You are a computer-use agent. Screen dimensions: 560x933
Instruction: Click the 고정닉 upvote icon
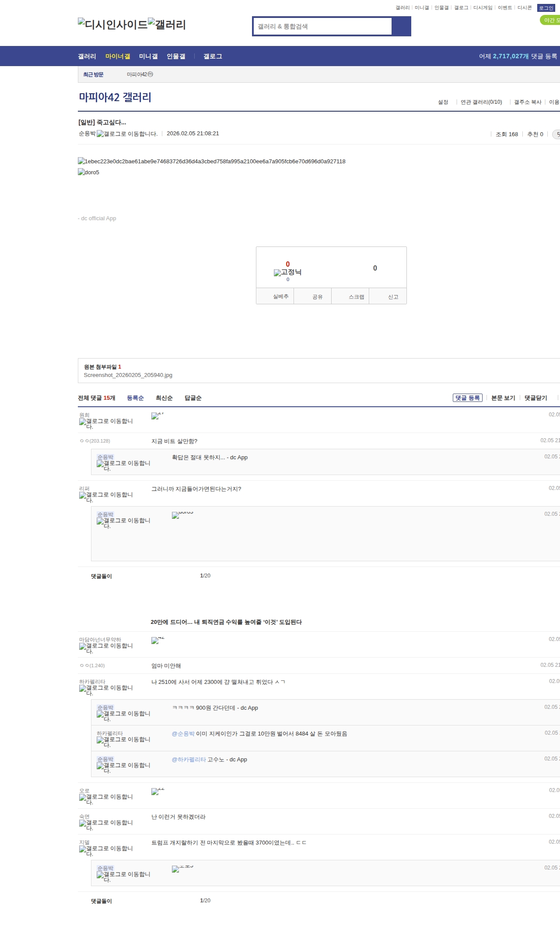(287, 272)
